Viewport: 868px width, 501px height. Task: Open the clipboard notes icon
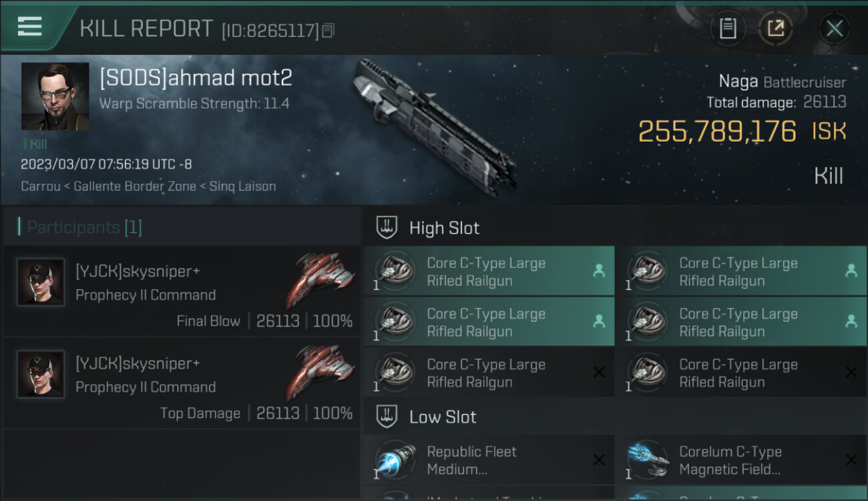point(728,29)
